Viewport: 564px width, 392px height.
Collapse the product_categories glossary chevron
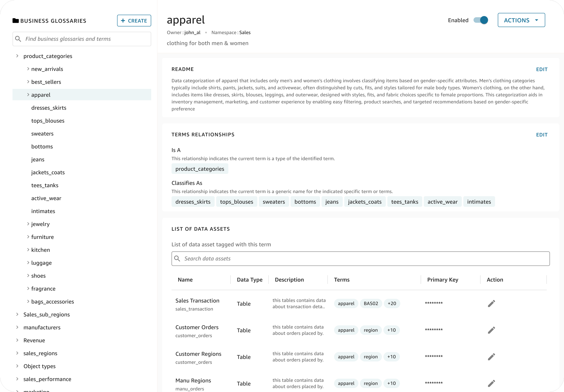point(17,56)
